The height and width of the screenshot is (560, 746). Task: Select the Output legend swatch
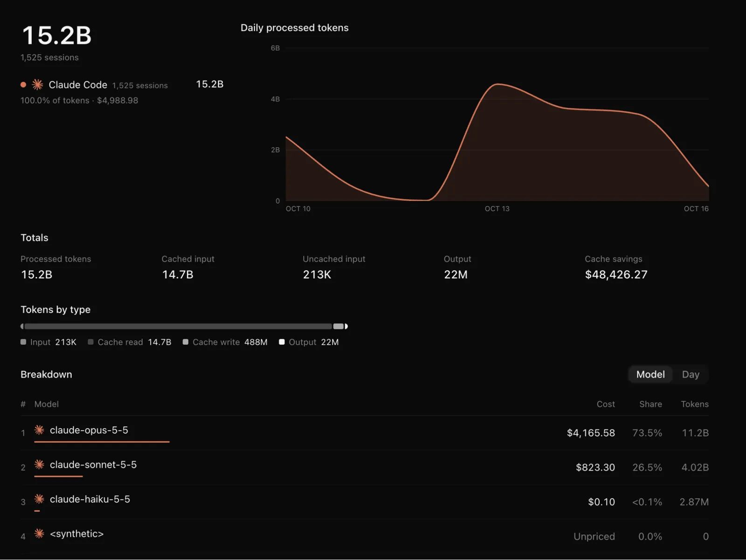[x=282, y=342]
